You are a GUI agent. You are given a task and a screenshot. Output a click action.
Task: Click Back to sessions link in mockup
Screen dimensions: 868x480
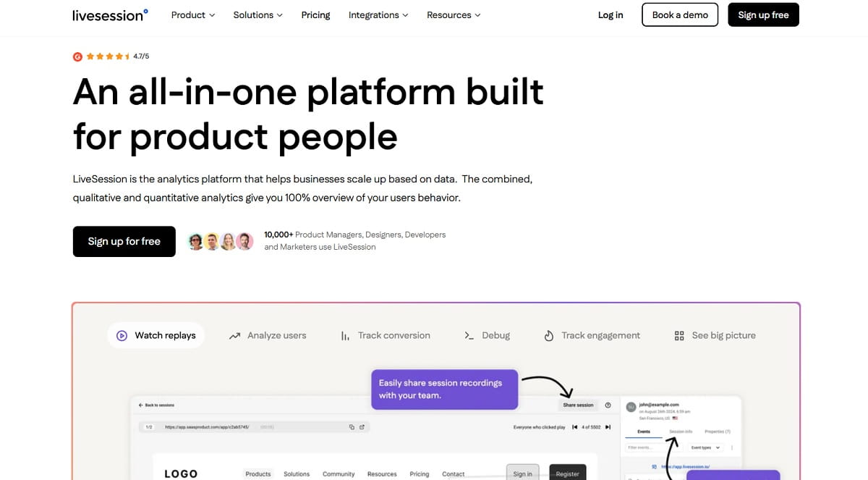156,405
